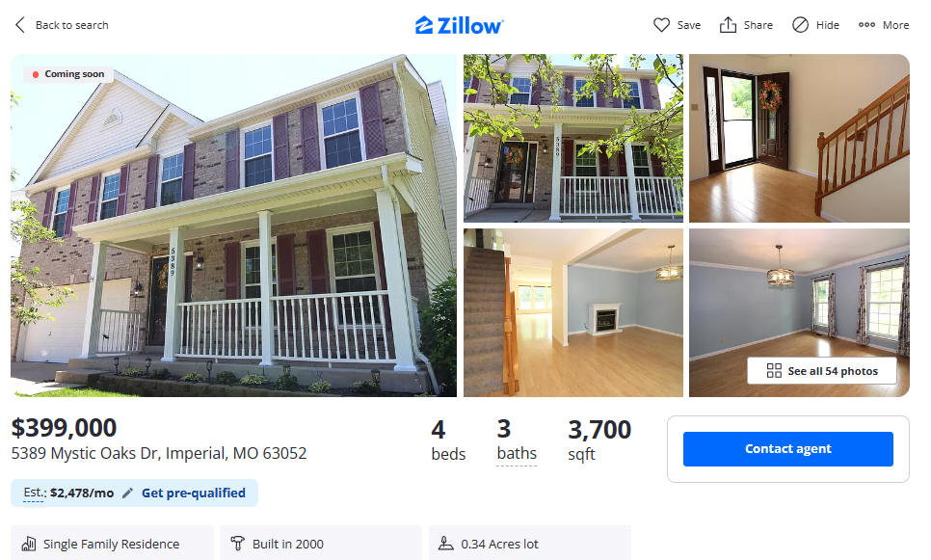The height and width of the screenshot is (560, 931).
Task: Save listing with the heart icon
Action: [x=661, y=25]
